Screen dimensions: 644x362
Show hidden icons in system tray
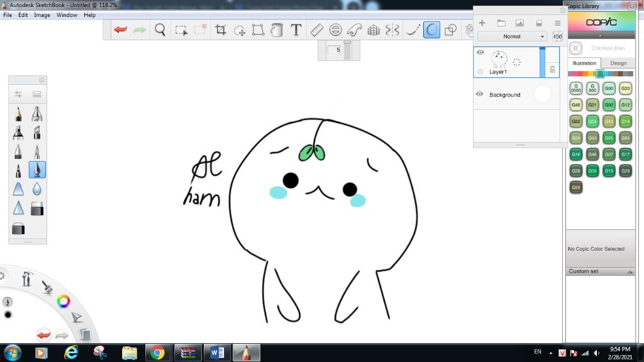[551, 353]
